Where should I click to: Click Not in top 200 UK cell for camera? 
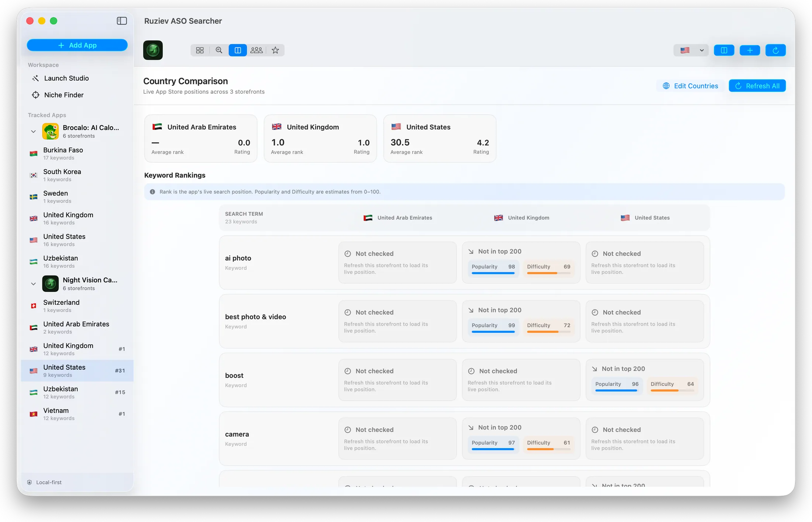521,438
